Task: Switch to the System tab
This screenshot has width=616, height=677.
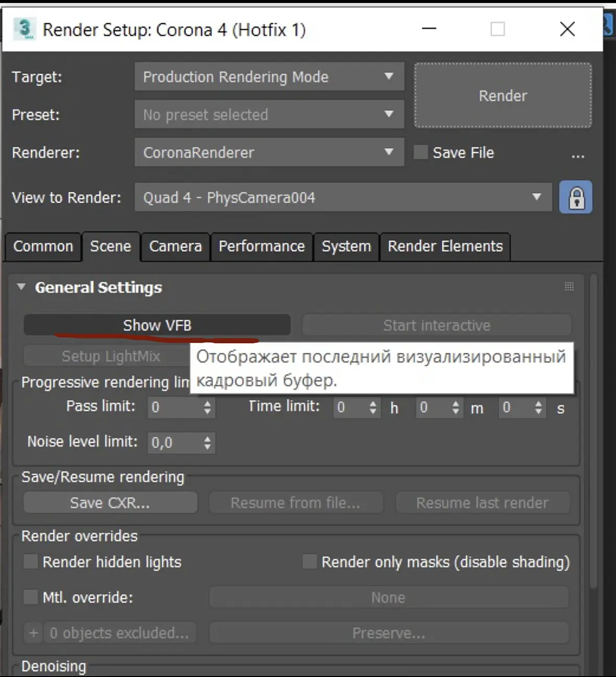Action: click(346, 247)
